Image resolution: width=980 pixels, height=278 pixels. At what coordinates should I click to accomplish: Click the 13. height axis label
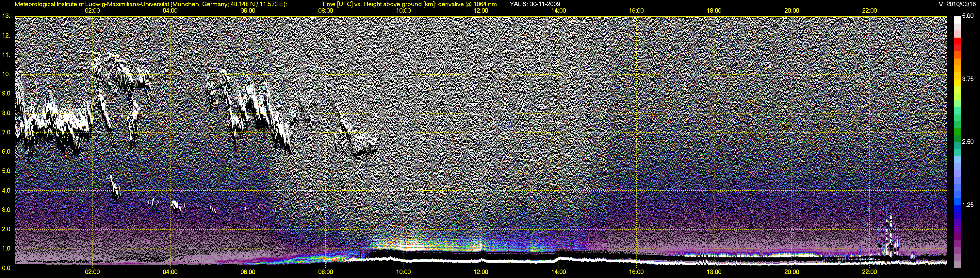point(6,16)
